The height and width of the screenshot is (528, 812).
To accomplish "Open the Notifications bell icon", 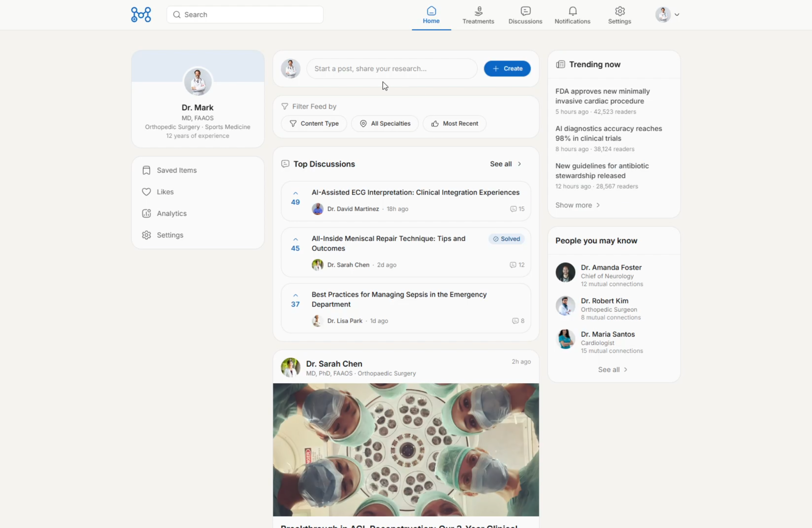I will tap(573, 11).
